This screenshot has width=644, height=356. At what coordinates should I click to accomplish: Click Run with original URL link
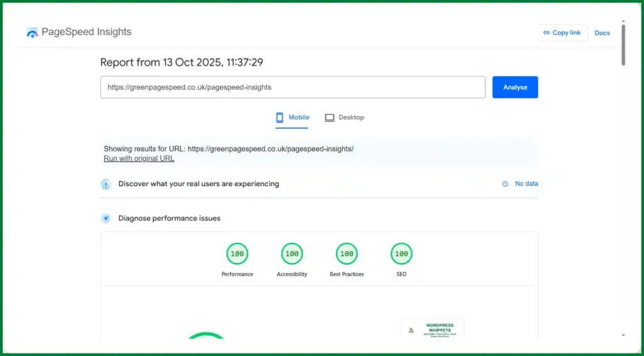139,159
